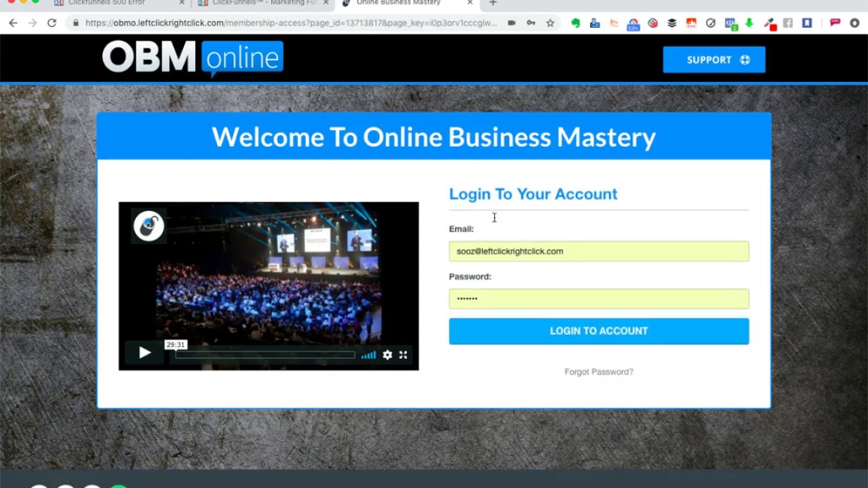Click the gray Facebook extension icon

788,23
